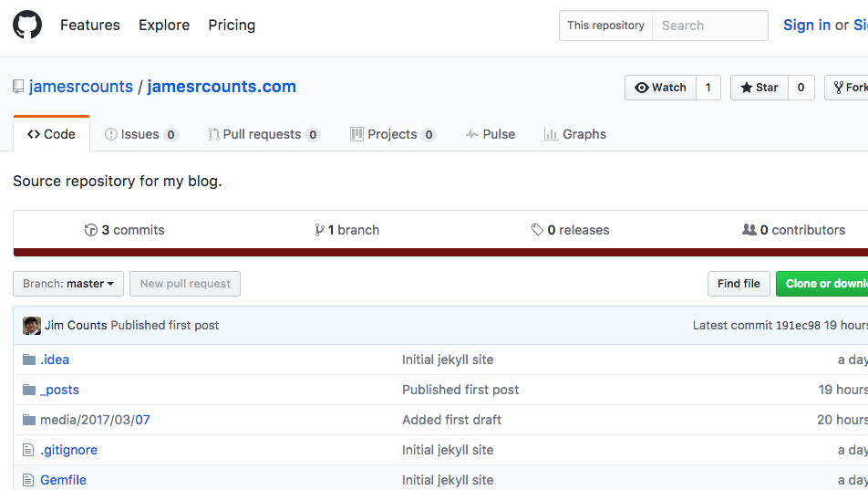Viewport: 868px width, 490px height.
Task: Click the people icon beside 0 contributors
Action: point(749,229)
